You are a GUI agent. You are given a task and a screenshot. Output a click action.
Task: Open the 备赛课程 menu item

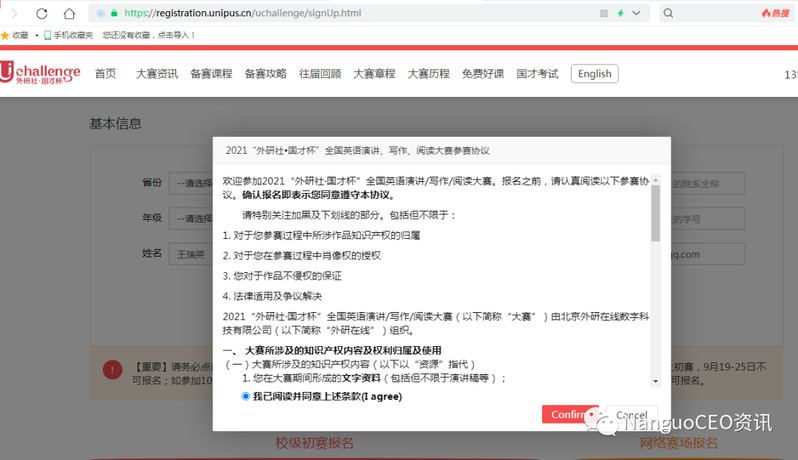pos(211,74)
